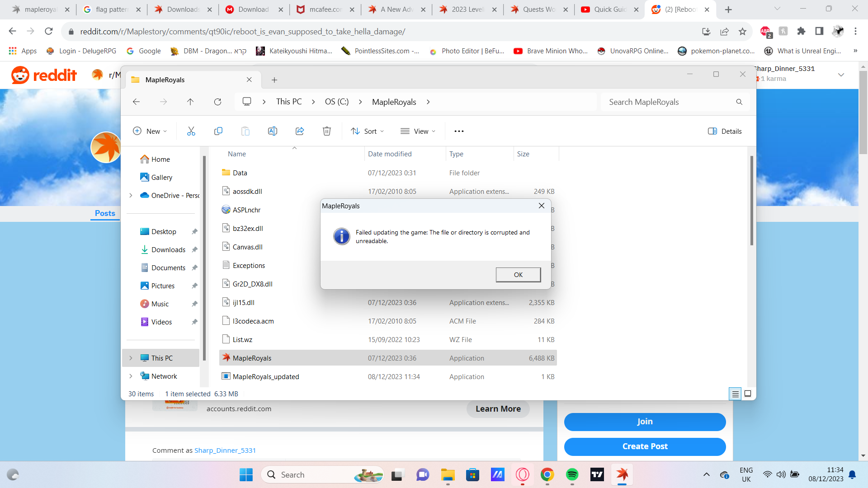Click the Cut icon in Explorer toolbar
The image size is (868, 488).
[191, 131]
